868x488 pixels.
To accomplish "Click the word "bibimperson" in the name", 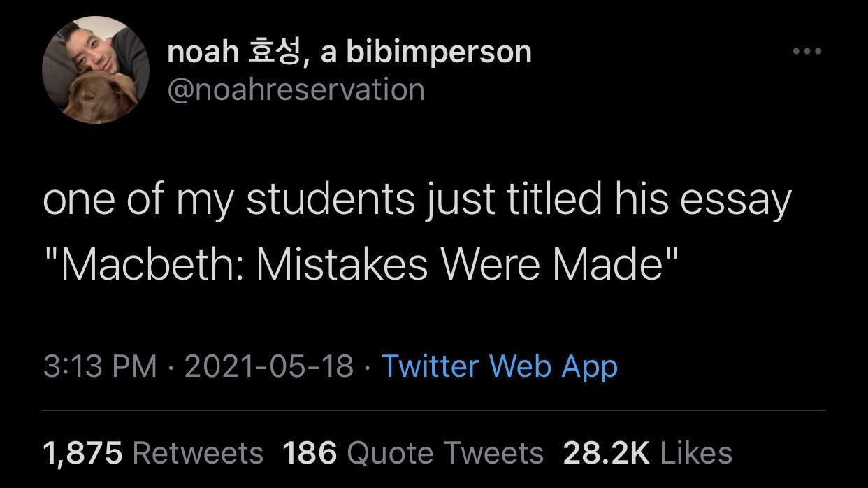I will point(439,52).
